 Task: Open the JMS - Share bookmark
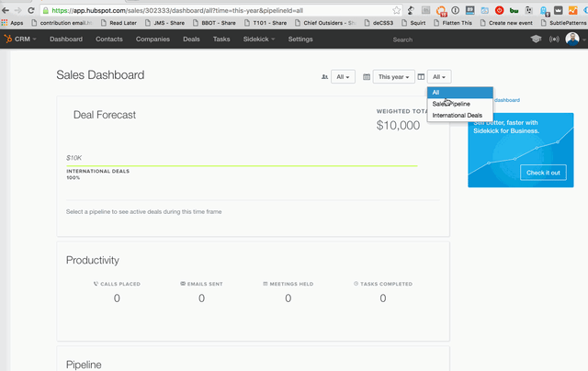[165, 23]
